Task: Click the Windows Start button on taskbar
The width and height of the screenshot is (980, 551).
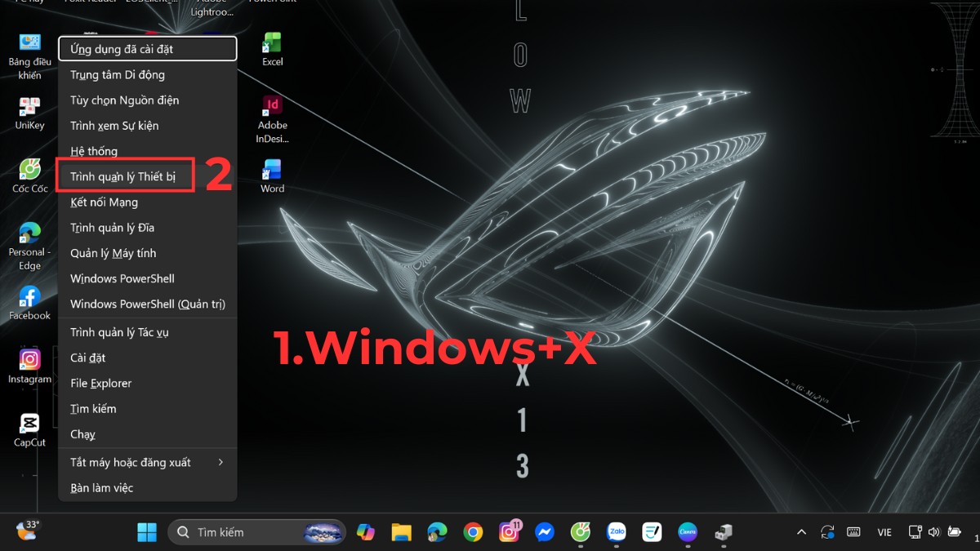Action: [147, 532]
